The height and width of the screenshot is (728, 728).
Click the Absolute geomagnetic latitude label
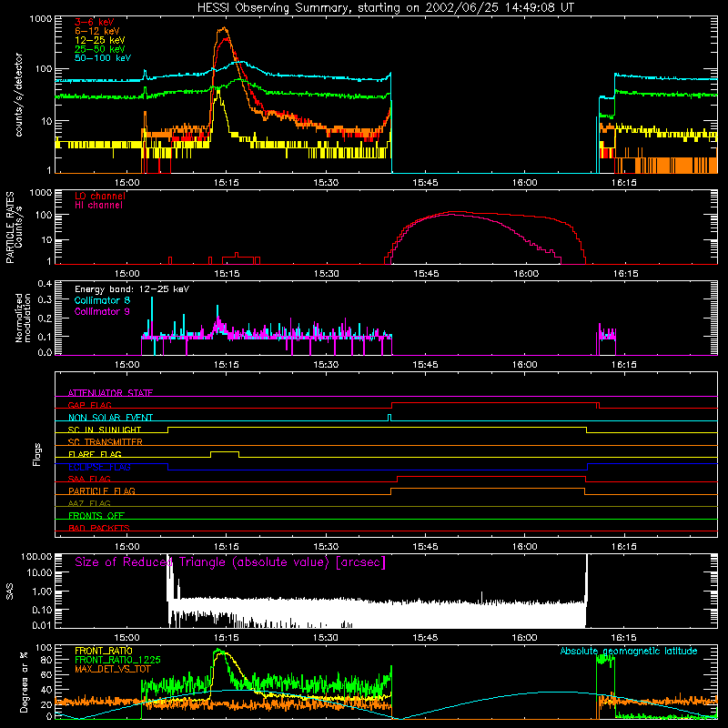(x=629, y=651)
